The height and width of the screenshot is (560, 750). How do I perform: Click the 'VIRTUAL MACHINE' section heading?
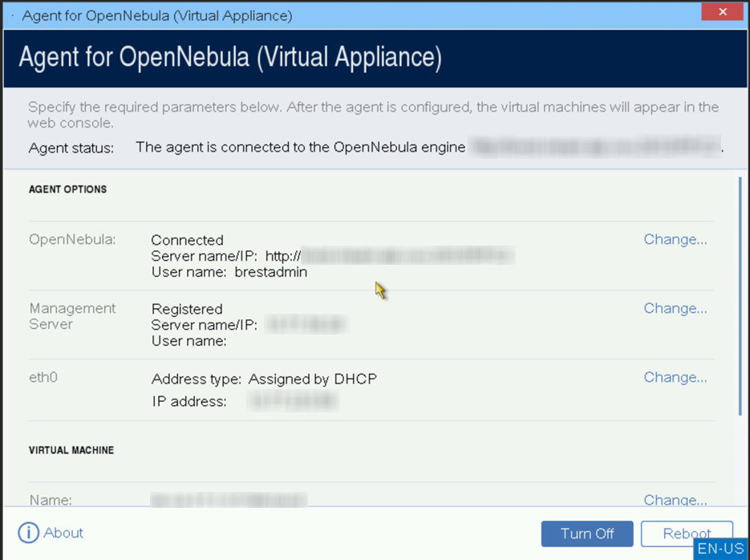[x=71, y=450]
